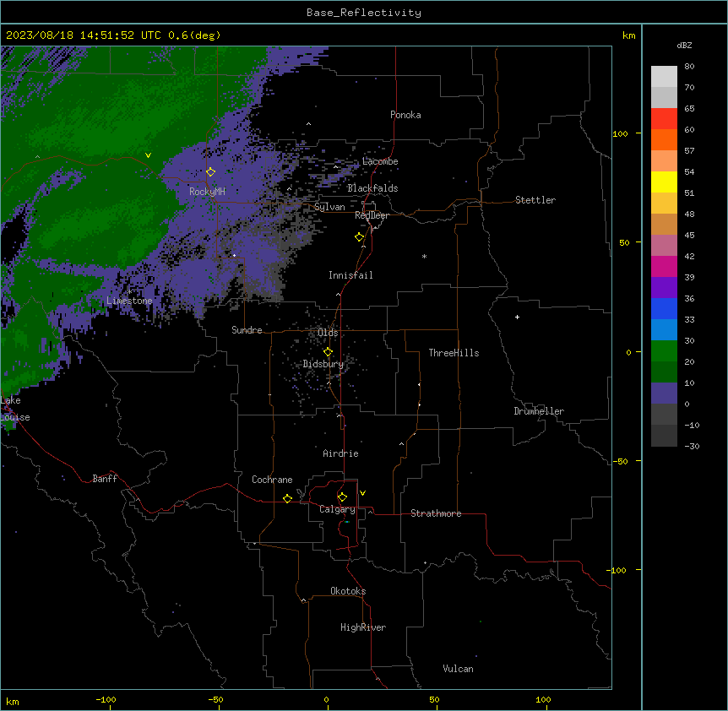Click the yellow diamond marker above RockyMH
This screenshot has height=711, width=728.
coord(211,172)
